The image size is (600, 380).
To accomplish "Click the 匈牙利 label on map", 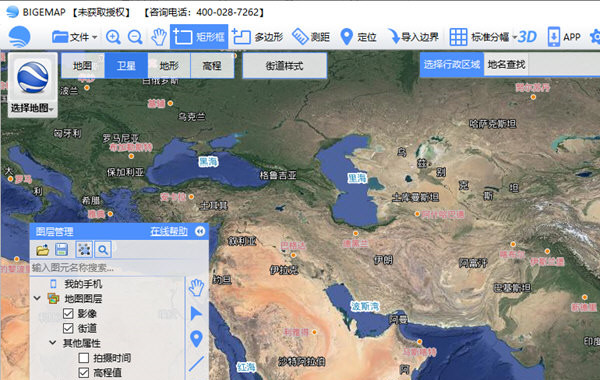I will tap(67, 133).
